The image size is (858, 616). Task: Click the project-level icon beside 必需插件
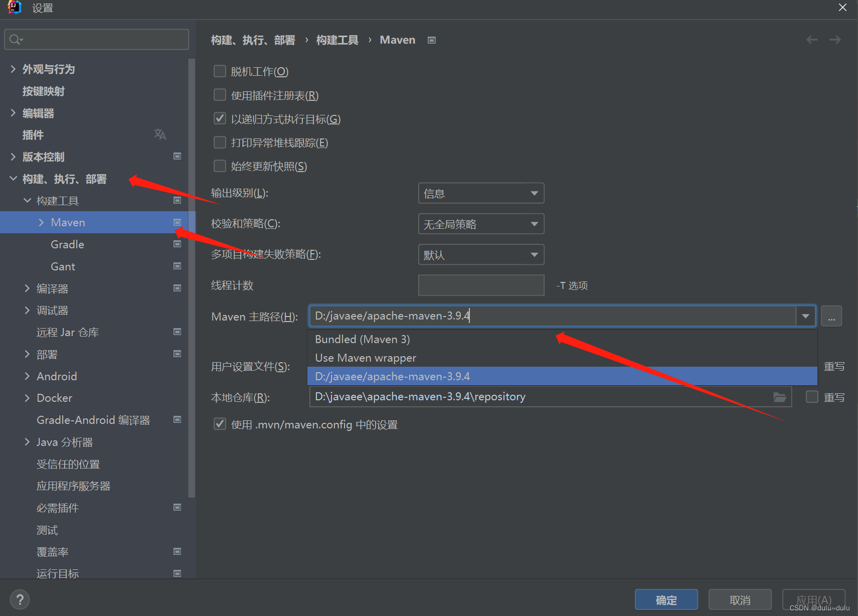(177, 508)
